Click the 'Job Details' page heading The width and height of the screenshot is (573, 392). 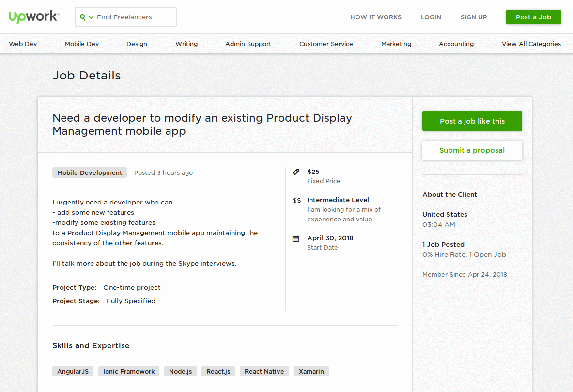tap(87, 75)
